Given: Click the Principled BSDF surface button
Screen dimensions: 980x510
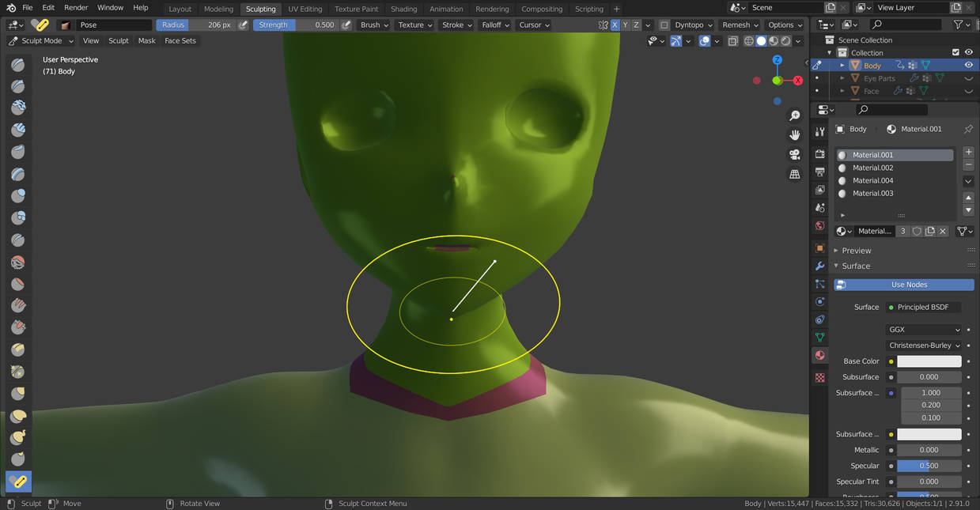Looking at the screenshot, I should (924, 307).
